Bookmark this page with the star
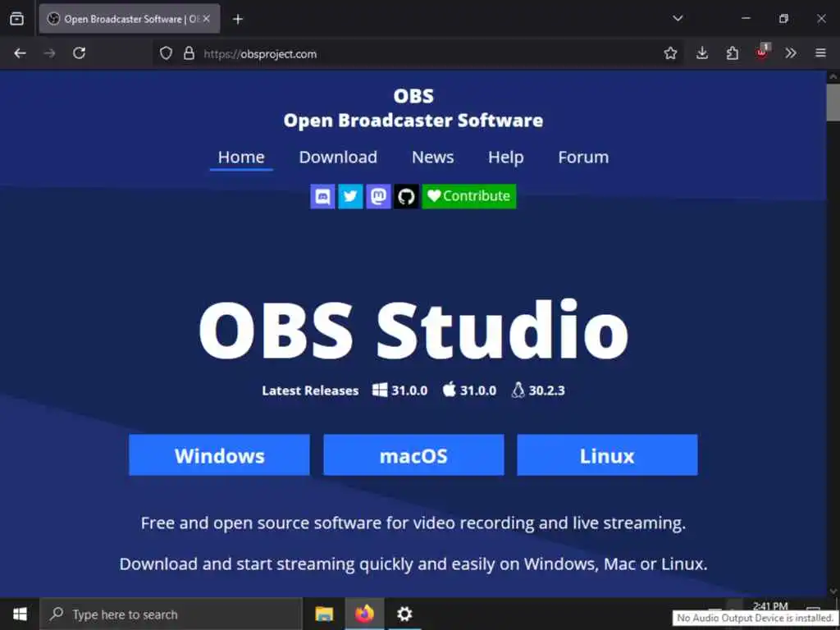 (x=670, y=53)
